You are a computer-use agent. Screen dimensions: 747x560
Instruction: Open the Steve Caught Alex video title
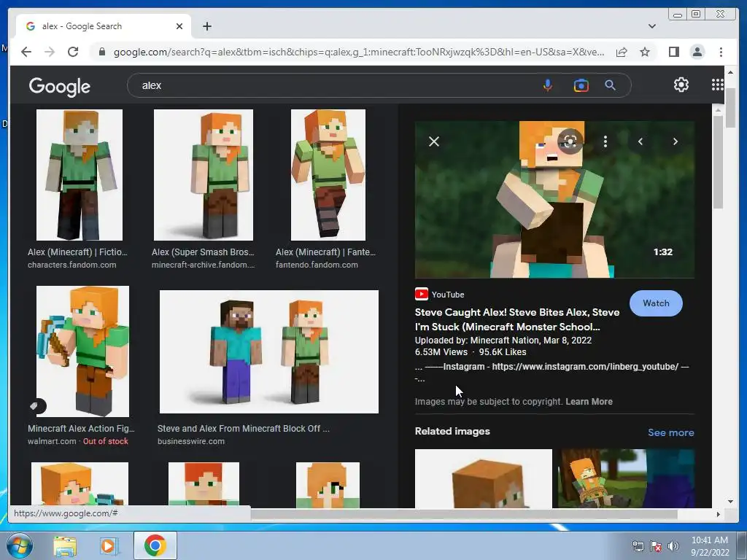click(x=517, y=319)
